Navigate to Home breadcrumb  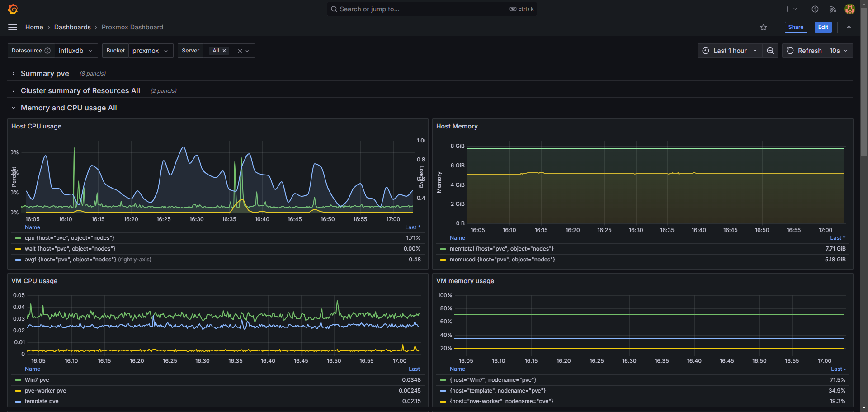[34, 27]
